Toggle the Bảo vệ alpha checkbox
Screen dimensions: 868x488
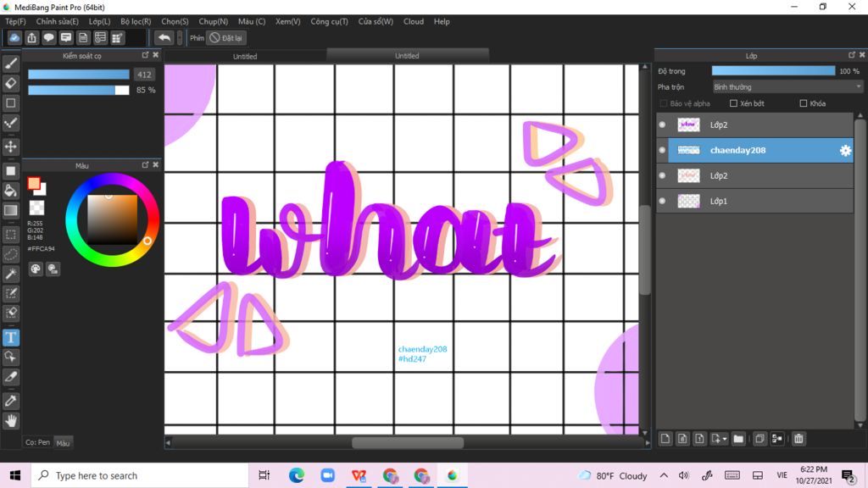click(x=663, y=103)
